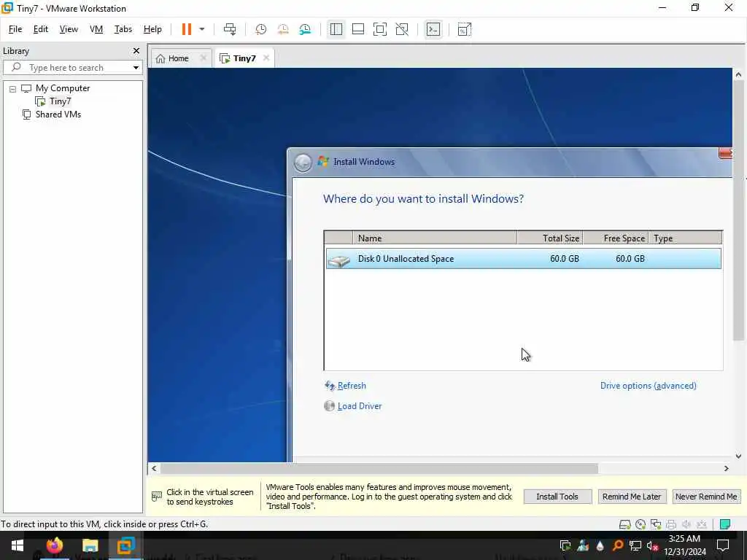Select Disk 0 Unallocated Space row

tap(523, 259)
